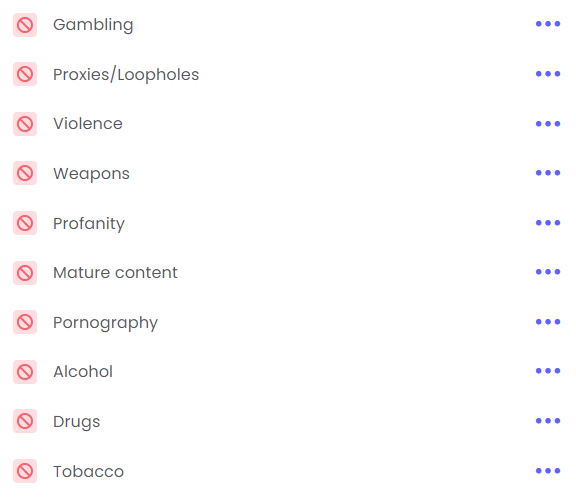Open the three-dot menu for Gambling

pos(548,24)
